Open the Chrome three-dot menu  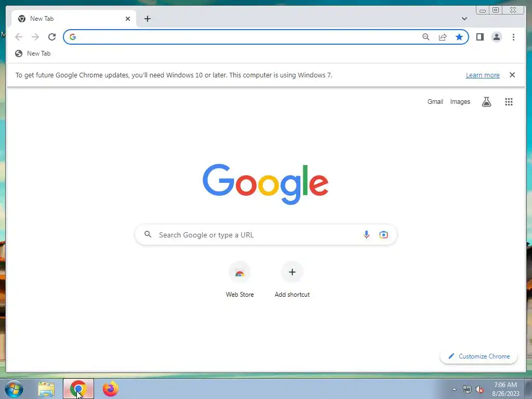point(513,37)
